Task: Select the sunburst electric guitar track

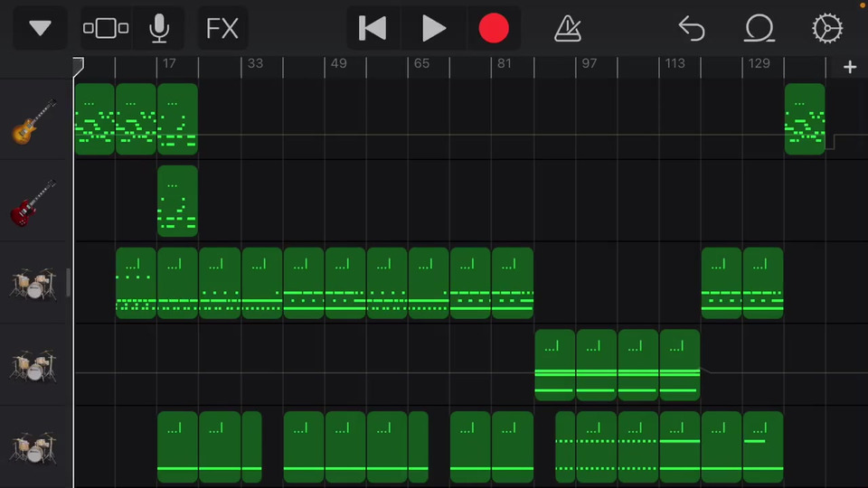Action: pyautogui.click(x=34, y=122)
